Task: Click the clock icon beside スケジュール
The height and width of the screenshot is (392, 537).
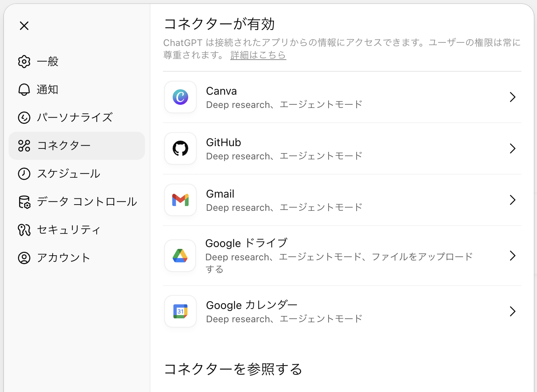Action: tap(24, 174)
